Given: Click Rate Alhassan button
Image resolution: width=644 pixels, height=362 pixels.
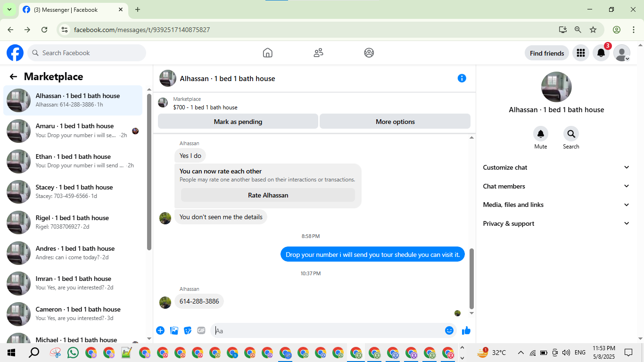Looking at the screenshot, I should 268,195.
